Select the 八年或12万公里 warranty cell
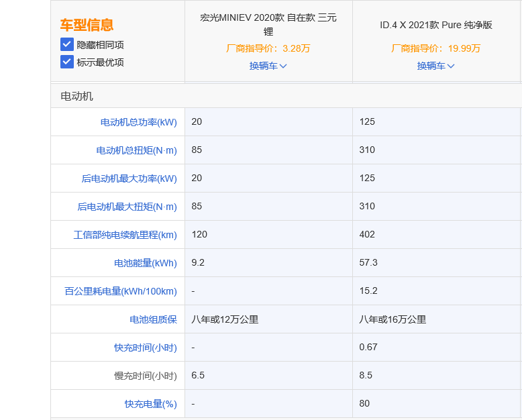This screenshot has height=420, width=522. [268, 319]
